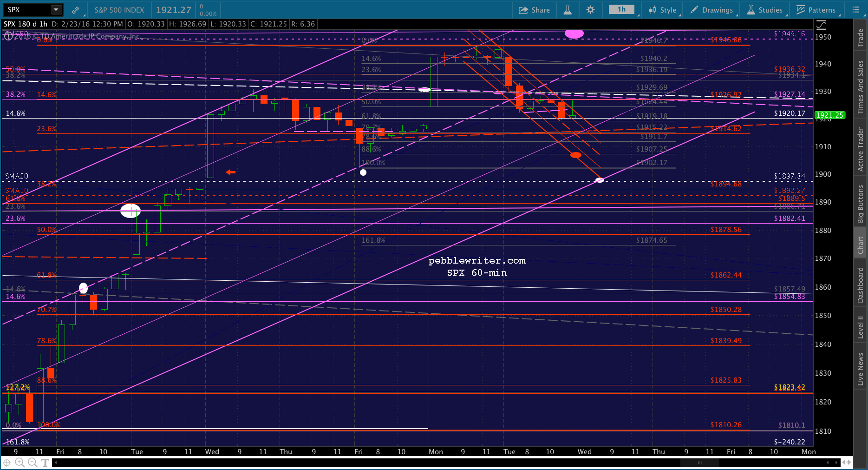This screenshot has width=868, height=470.
Task: Click the zoom out magnifier icon
Action: [33, 462]
